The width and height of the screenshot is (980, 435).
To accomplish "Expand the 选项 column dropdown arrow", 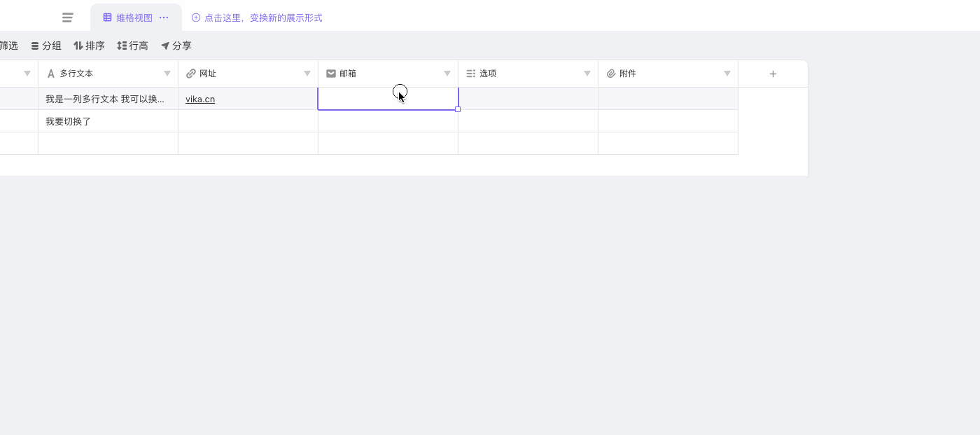I will coord(587,74).
